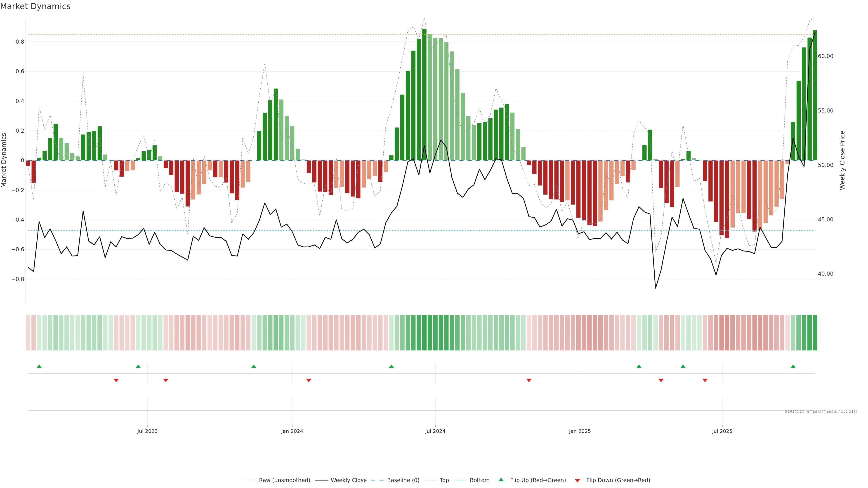This screenshot has height=488, width=868.
Task: Click the flip-down marker nearest before Jul 2025
Action: [705, 380]
